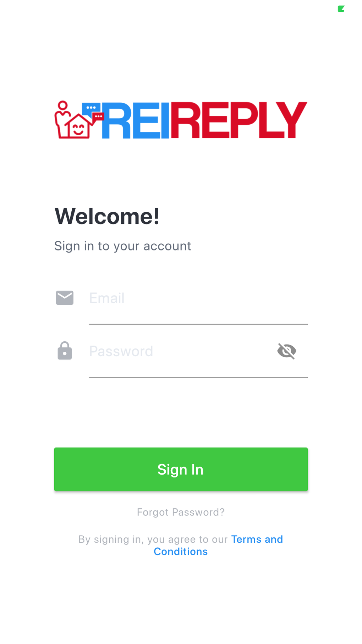
Task: Open the Forgot Password? link
Action: (181, 512)
